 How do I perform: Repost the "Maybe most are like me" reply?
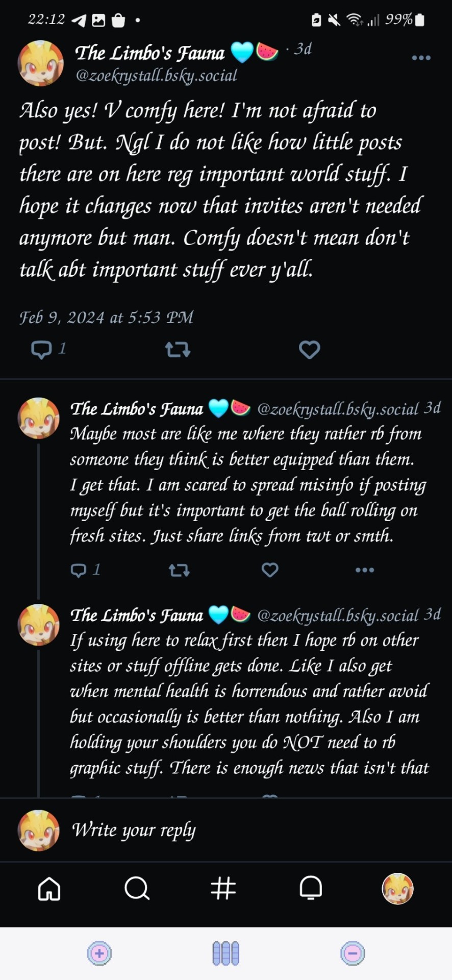tap(179, 570)
